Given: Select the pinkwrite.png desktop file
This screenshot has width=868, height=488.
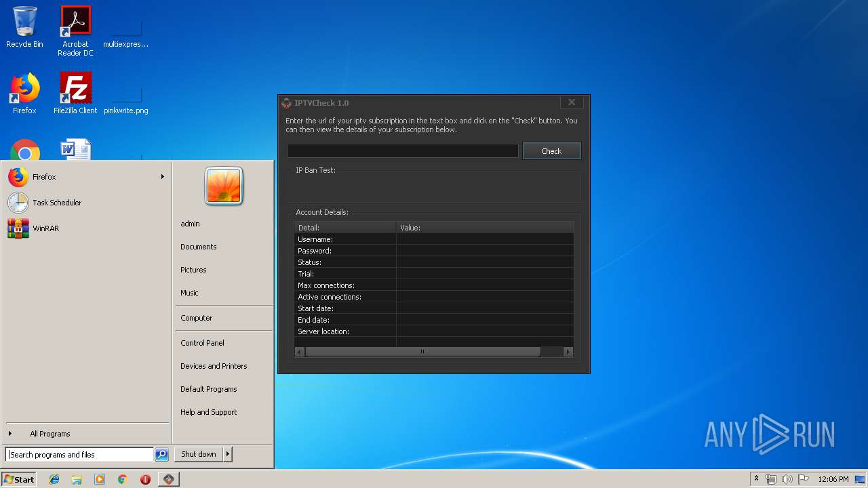Looking at the screenshot, I should [126, 98].
